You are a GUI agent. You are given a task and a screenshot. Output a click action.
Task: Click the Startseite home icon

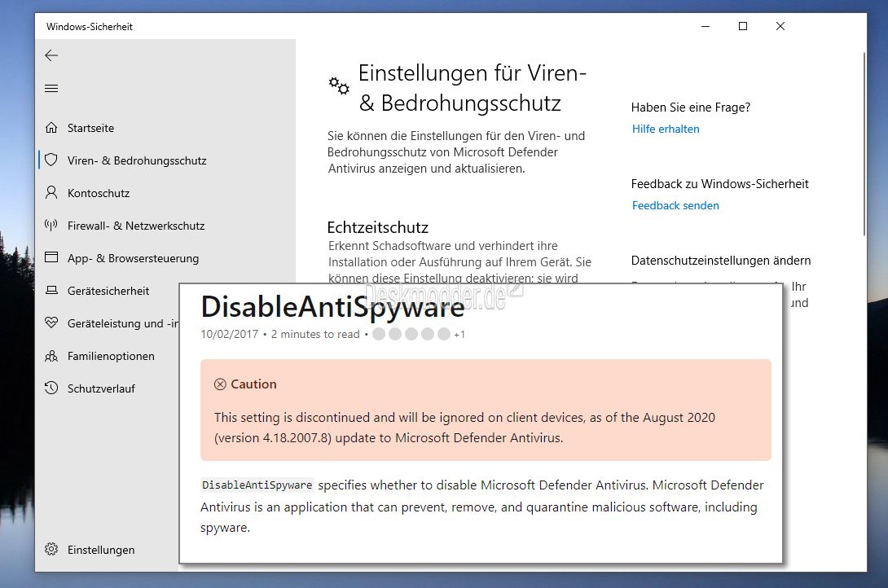pyautogui.click(x=51, y=128)
